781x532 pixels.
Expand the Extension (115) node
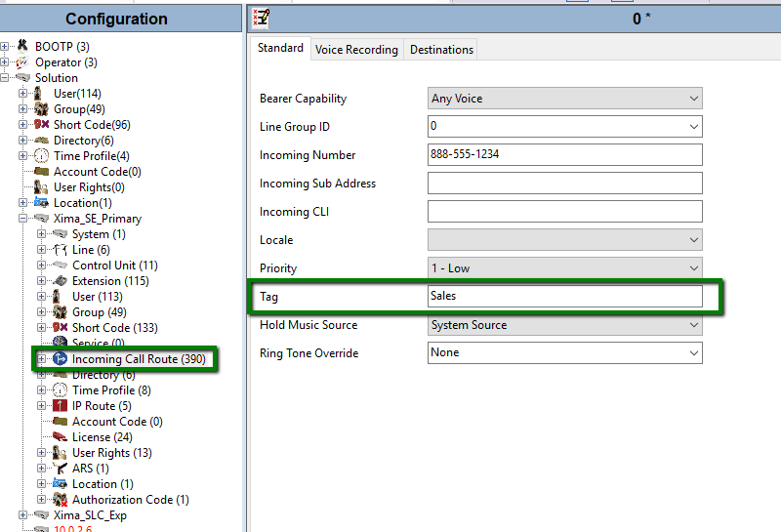coord(41,280)
